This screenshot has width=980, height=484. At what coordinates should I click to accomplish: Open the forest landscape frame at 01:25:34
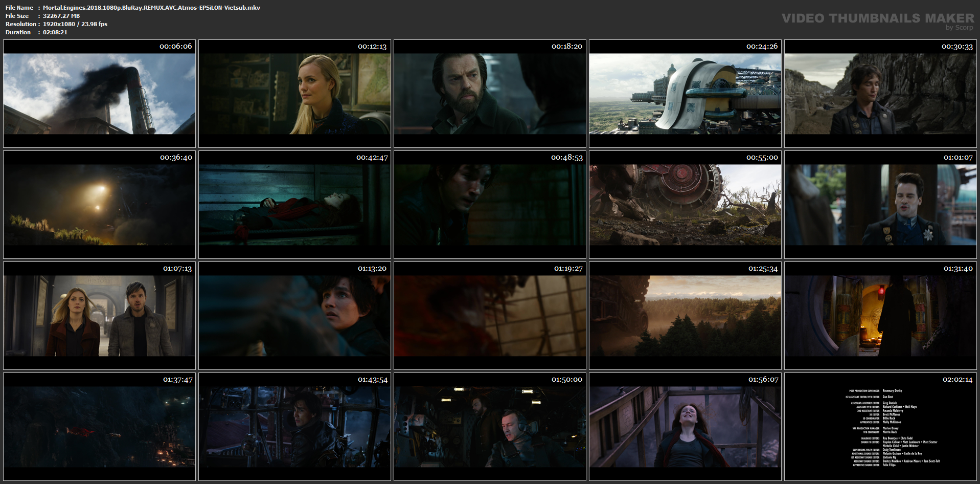(x=685, y=316)
